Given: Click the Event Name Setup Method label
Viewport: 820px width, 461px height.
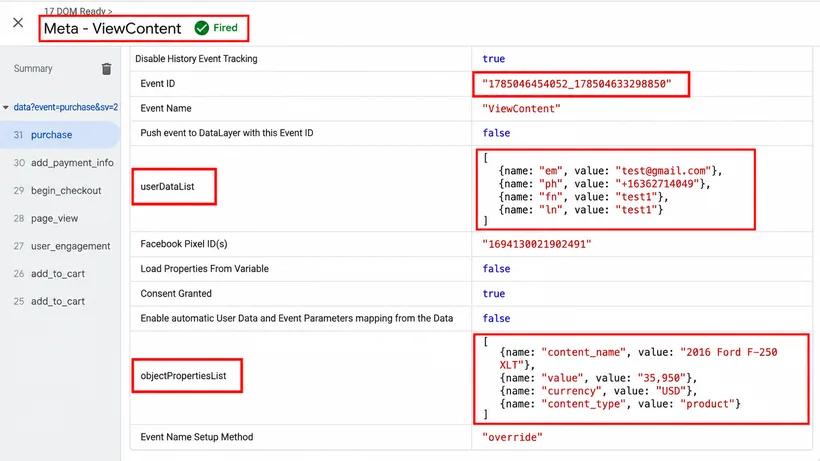Looking at the screenshot, I should (x=197, y=437).
